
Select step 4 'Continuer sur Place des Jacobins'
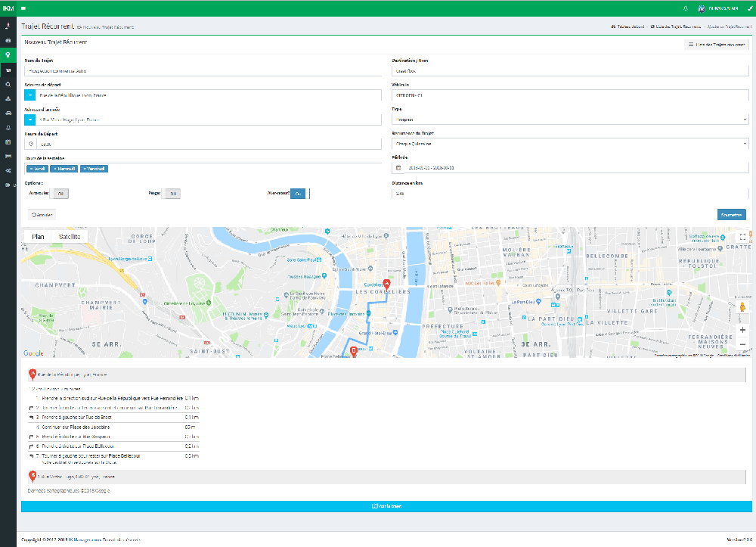(114, 427)
